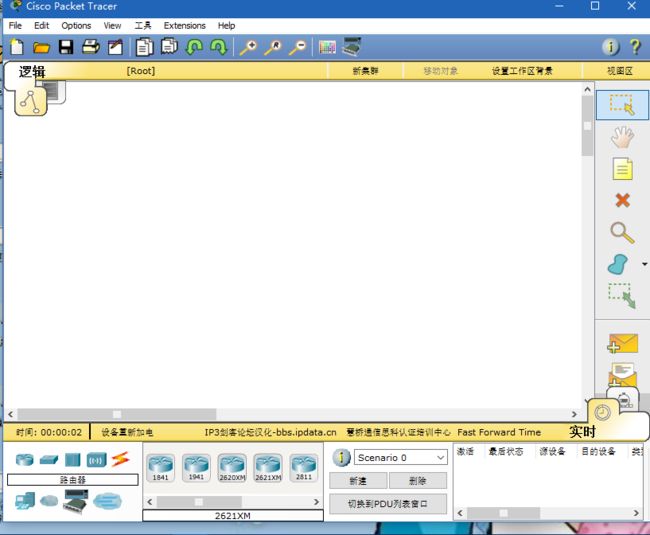Select the Routers device category
The width and height of the screenshot is (650, 535).
click(24, 460)
